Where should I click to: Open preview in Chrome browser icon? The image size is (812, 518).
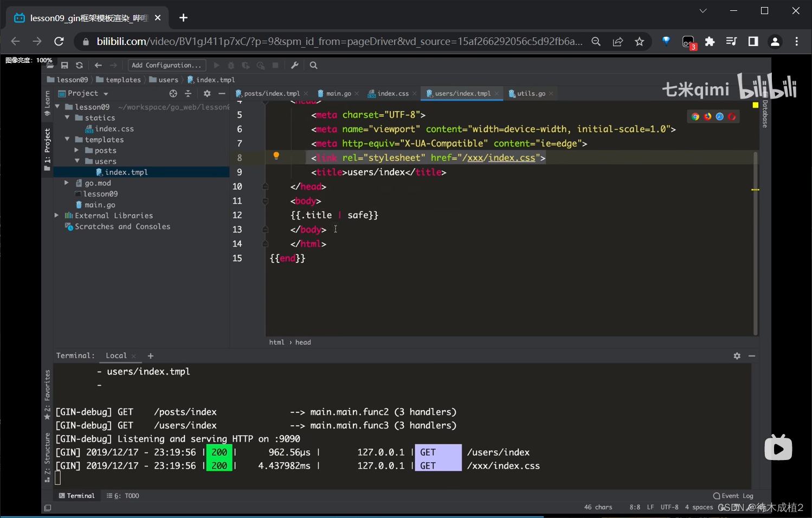click(x=695, y=116)
